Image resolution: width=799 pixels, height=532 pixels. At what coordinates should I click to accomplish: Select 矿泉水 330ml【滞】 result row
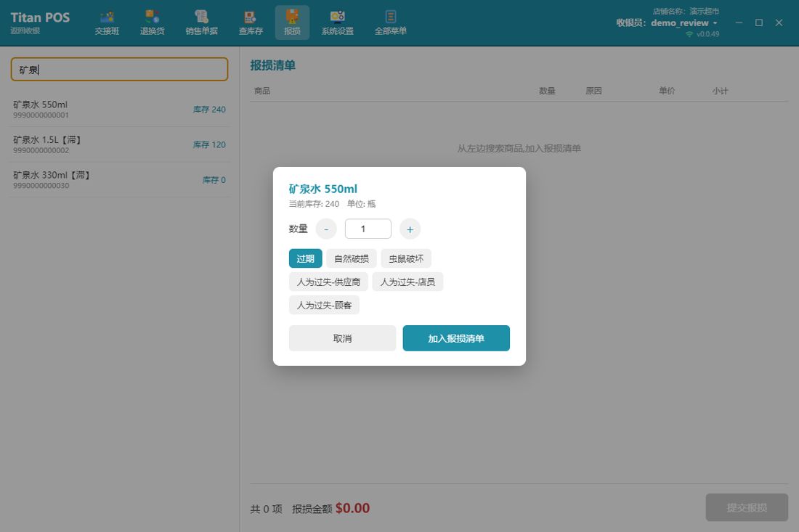(119, 180)
